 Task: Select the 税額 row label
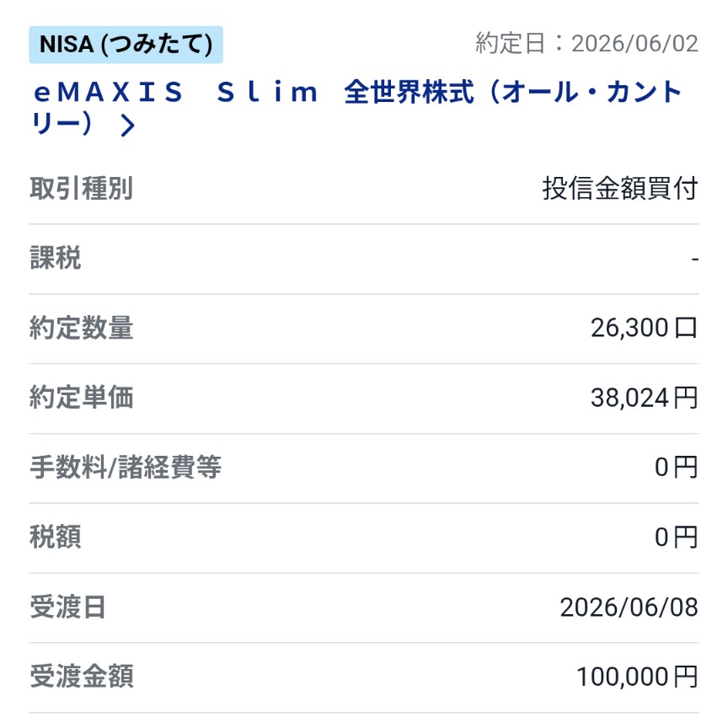[x=56, y=537]
